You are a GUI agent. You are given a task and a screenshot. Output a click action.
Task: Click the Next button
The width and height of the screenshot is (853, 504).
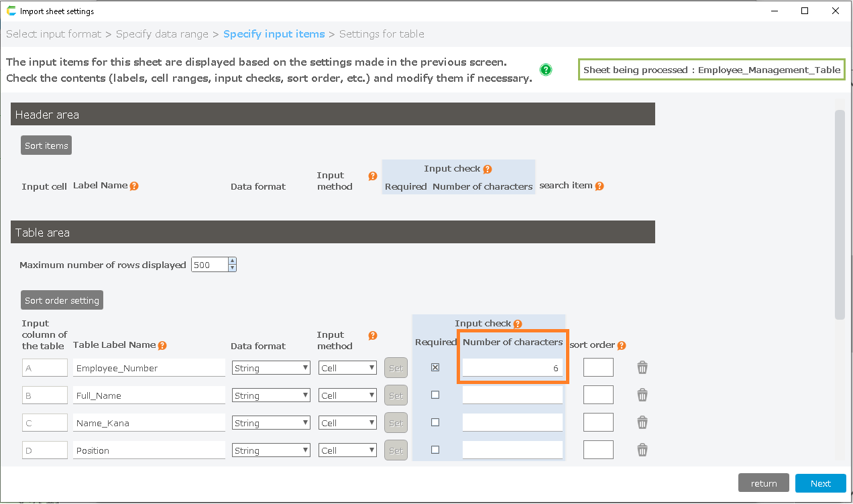(x=820, y=483)
